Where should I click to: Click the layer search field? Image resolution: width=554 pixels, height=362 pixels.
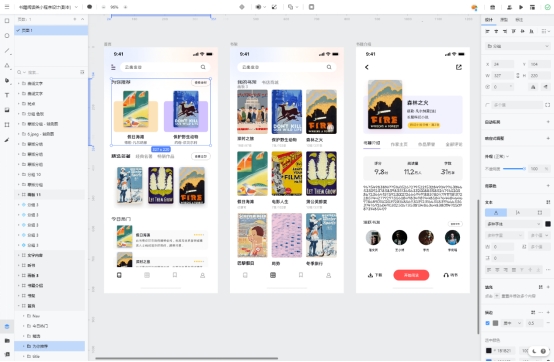pyautogui.click(x=51, y=72)
